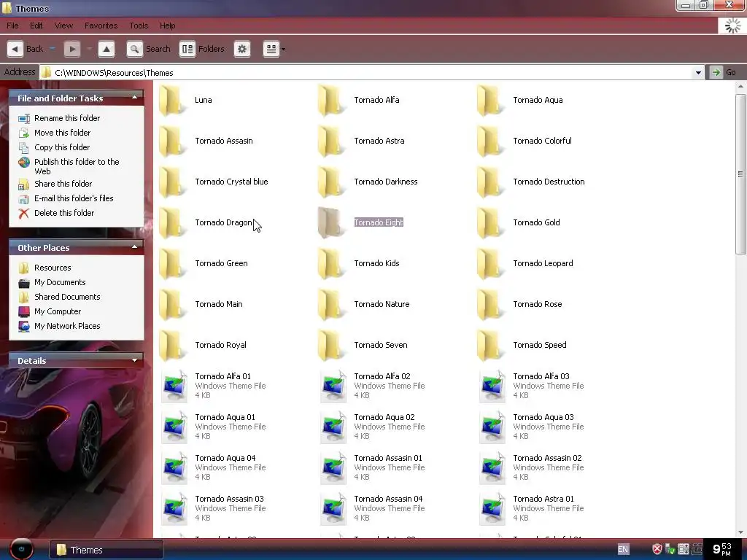
Task: Select the Tornado Assasin 04 theme file icon
Action: coord(333,508)
